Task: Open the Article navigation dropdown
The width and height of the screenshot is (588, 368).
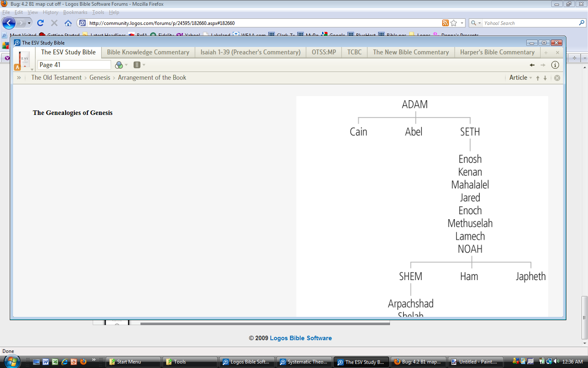Action: (x=521, y=77)
